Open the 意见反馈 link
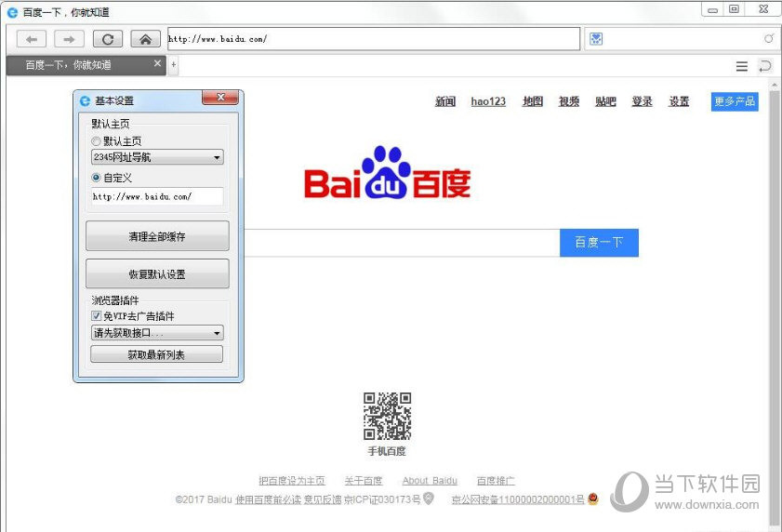 [323, 499]
